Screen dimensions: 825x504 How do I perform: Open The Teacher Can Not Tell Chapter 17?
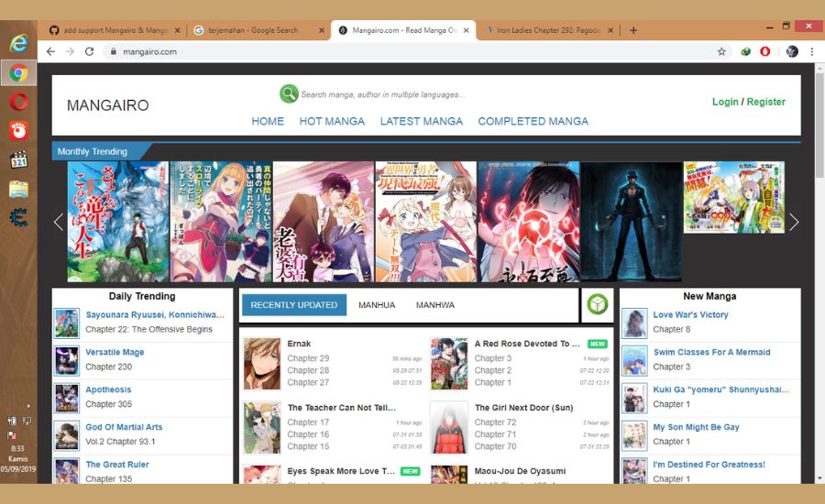point(308,422)
